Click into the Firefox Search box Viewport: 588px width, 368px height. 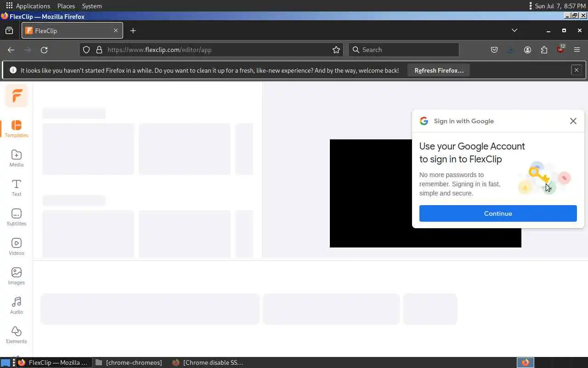click(x=404, y=50)
